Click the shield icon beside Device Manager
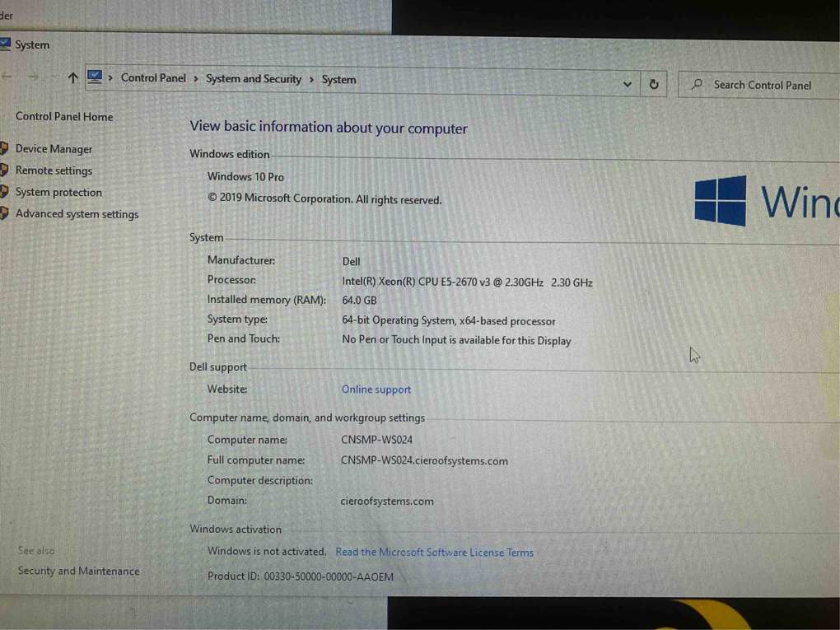Image resolution: width=840 pixels, height=630 pixels. pyautogui.click(x=4, y=148)
